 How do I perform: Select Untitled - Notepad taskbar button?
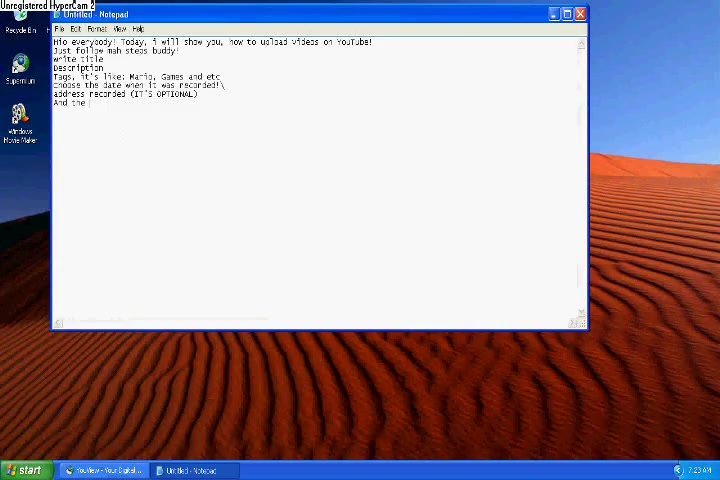pos(190,470)
